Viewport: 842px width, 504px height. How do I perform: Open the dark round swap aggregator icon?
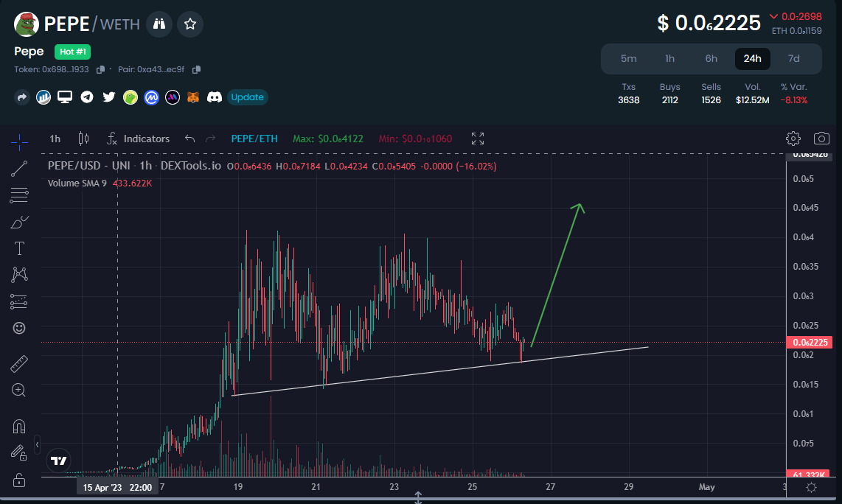tap(173, 97)
